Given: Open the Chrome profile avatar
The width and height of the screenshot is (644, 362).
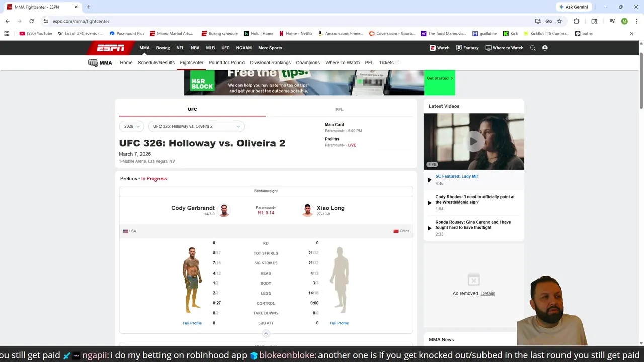Looking at the screenshot, I should tap(624, 21).
